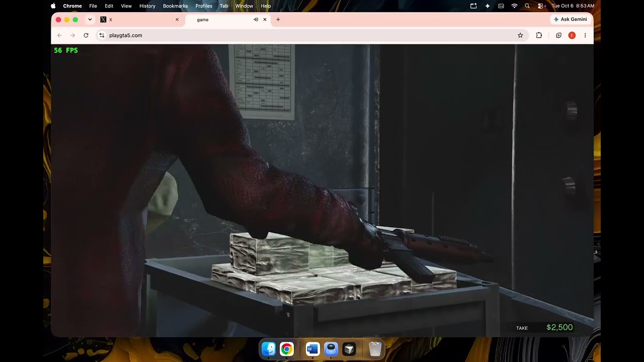
Task: Open the red E profile avatar
Action: pos(572,35)
